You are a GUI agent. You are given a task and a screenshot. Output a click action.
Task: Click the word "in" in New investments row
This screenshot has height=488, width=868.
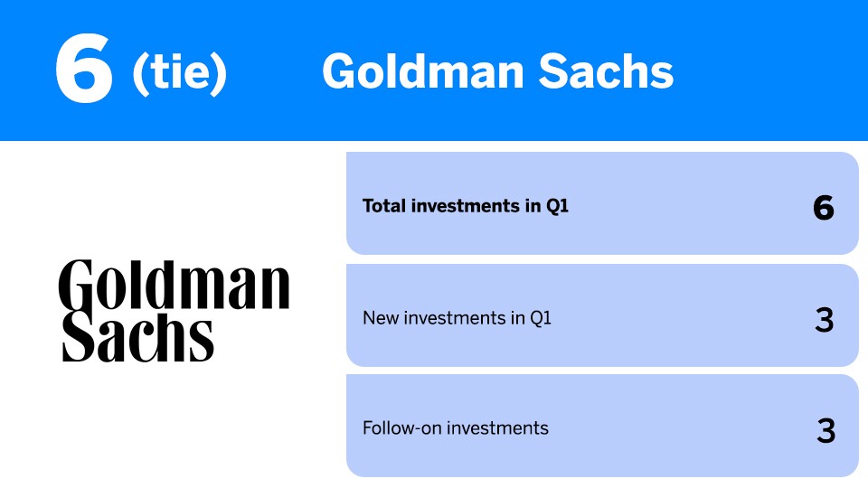coord(514,318)
